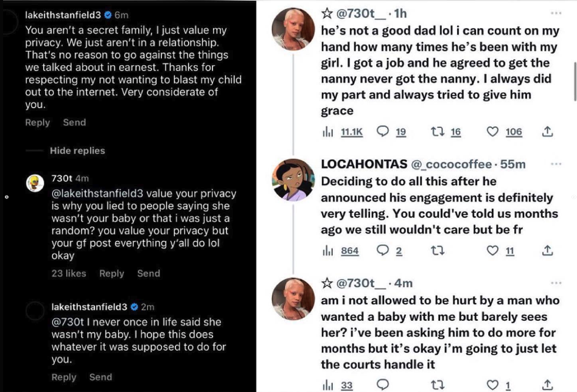Click 730t's avatar in Instagram replies
The image size is (577, 392).
click(35, 183)
